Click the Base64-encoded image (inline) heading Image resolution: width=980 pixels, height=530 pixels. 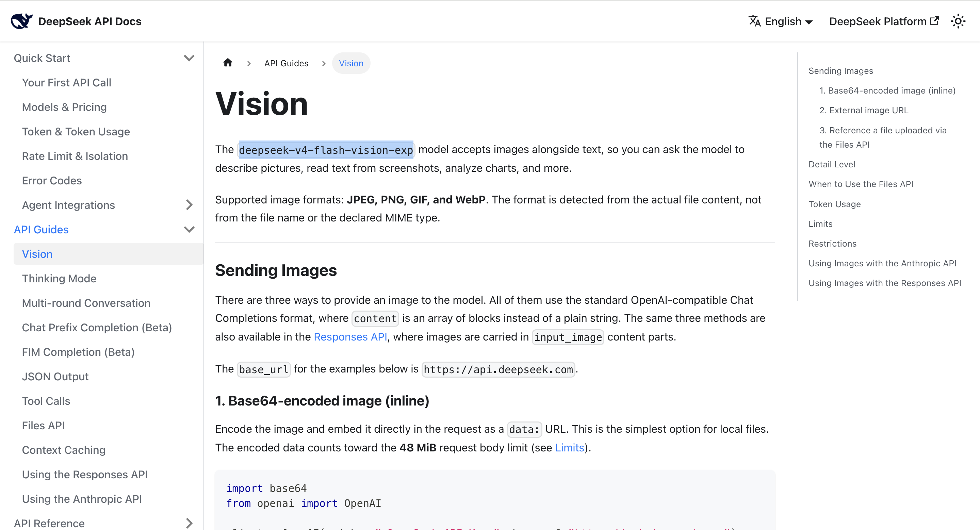tap(322, 401)
